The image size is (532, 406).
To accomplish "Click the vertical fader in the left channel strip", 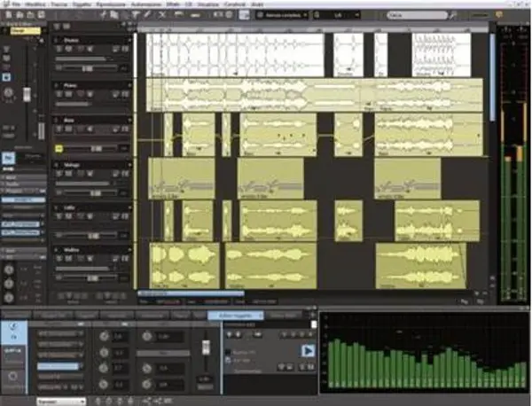I will 27,94.
